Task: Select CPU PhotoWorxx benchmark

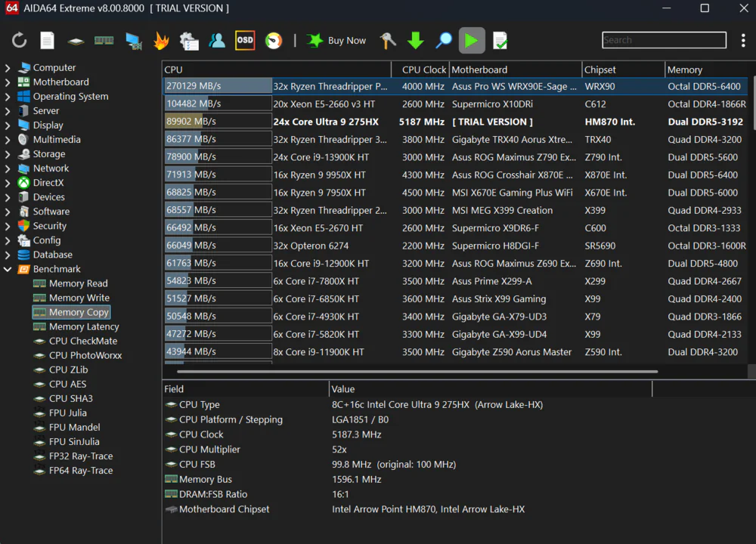Action: click(85, 355)
